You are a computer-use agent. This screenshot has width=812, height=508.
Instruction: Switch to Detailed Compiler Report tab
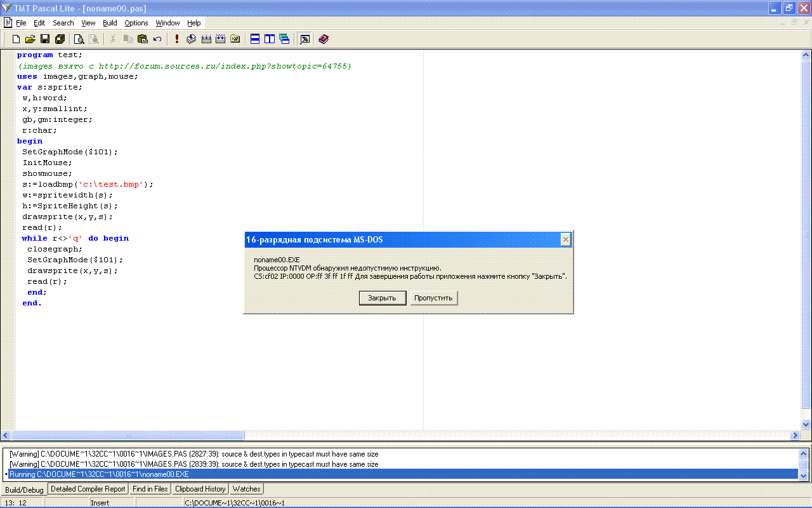click(88, 489)
